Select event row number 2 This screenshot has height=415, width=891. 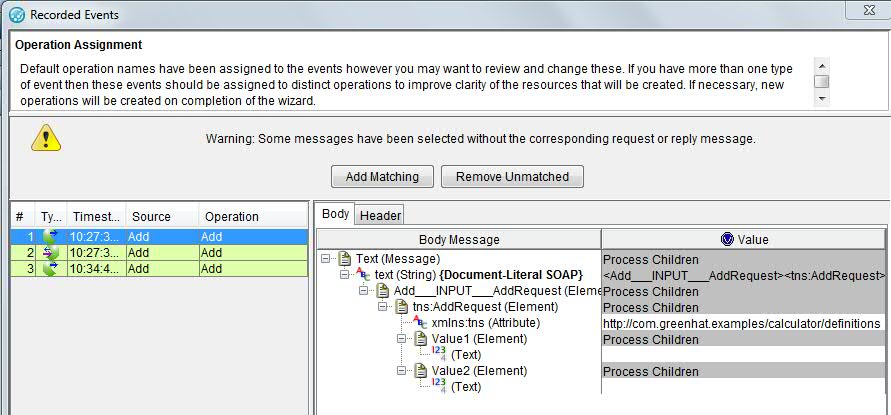159,252
